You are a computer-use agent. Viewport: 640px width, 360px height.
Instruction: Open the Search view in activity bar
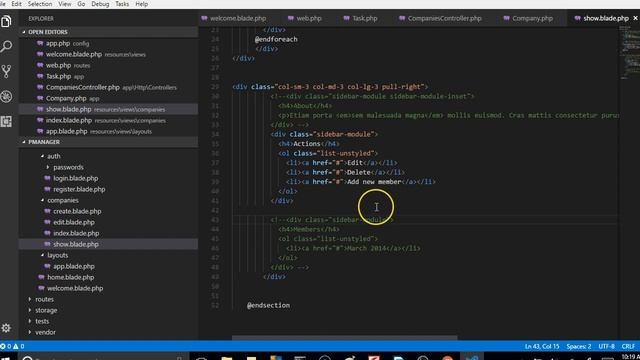click(6, 46)
